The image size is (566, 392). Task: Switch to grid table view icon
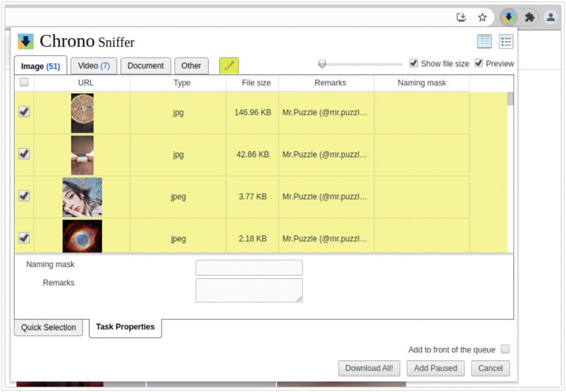[484, 41]
